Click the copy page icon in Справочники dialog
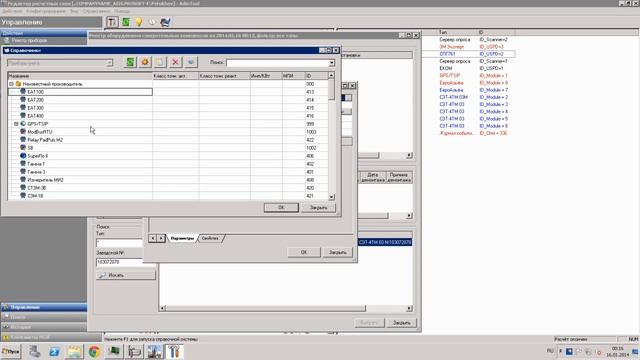Viewport: 640px width, 360px height. pos(160,62)
